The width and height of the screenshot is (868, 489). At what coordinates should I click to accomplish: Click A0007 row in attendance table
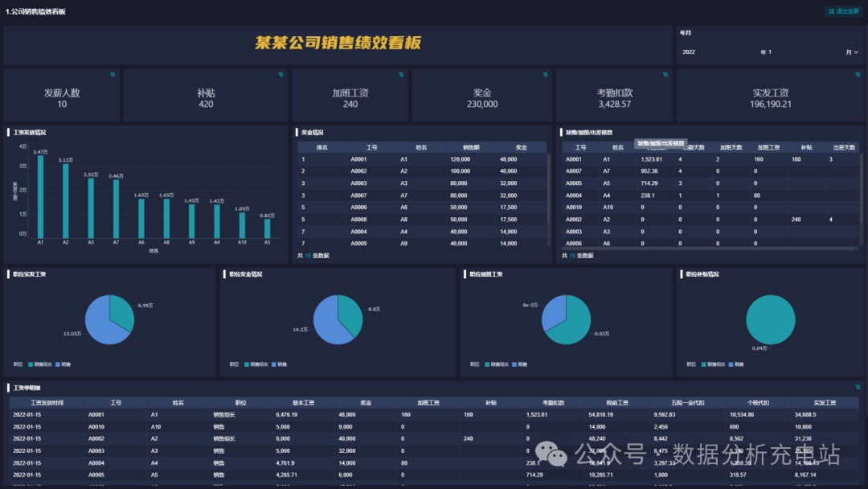coord(710,171)
